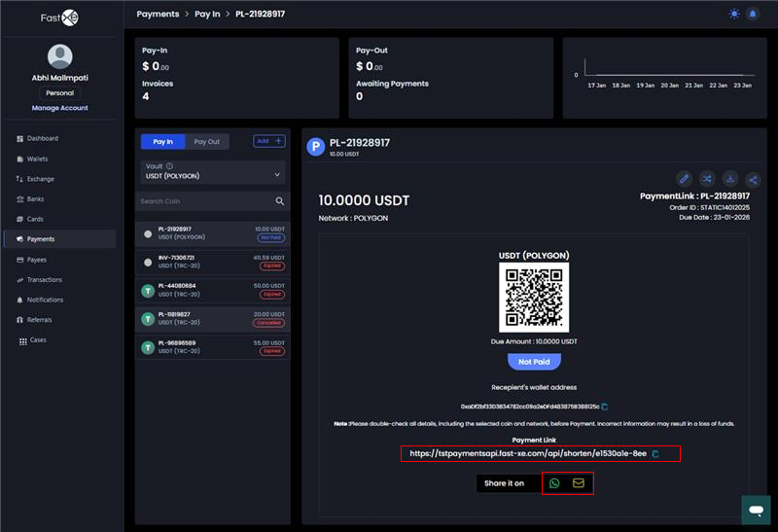Viewport: 778px width, 532px height.
Task: Click the Dashboard sidebar icon
Action: 19,138
